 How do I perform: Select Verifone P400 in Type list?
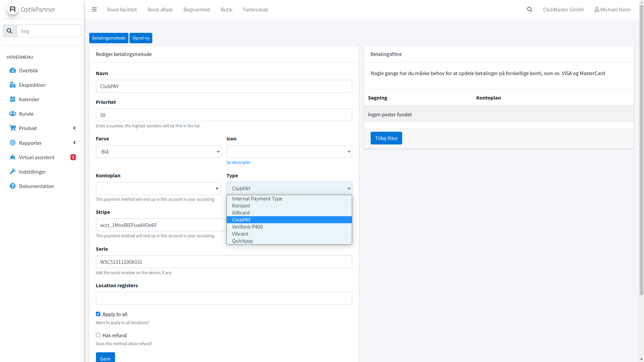247,227
